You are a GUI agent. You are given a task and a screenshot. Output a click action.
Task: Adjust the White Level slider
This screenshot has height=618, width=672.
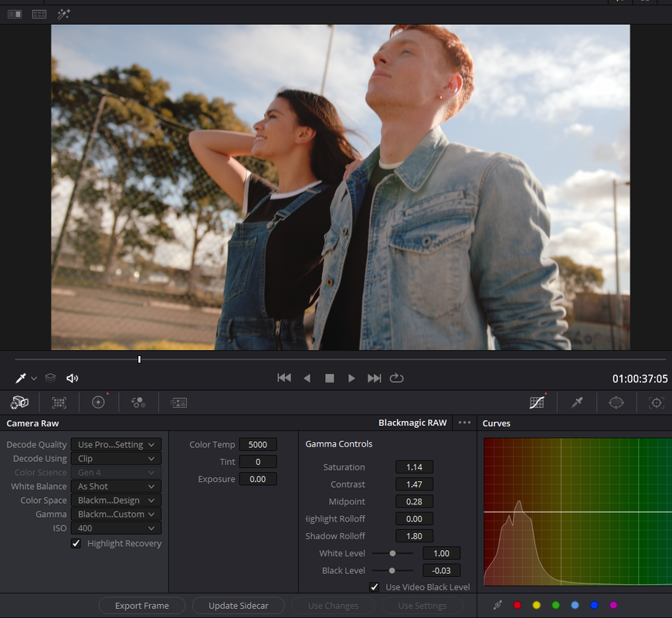(392, 553)
